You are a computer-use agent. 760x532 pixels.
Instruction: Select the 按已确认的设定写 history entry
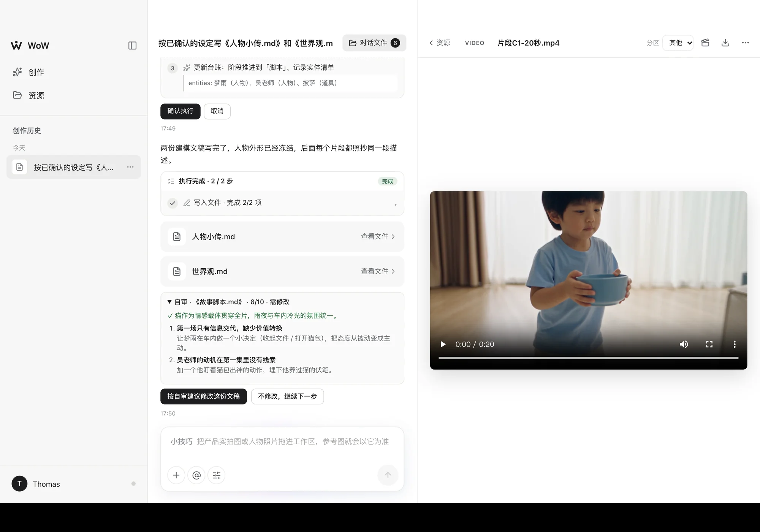(x=74, y=167)
